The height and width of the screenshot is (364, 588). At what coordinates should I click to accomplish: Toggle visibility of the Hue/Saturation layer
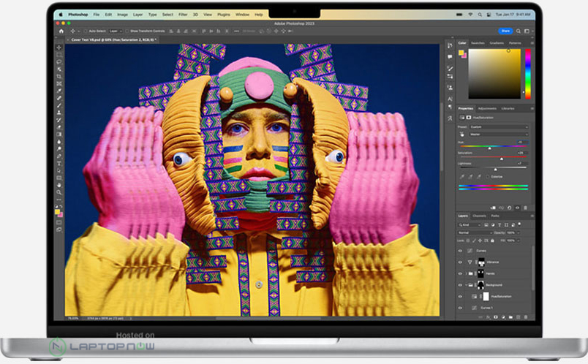[x=460, y=296]
